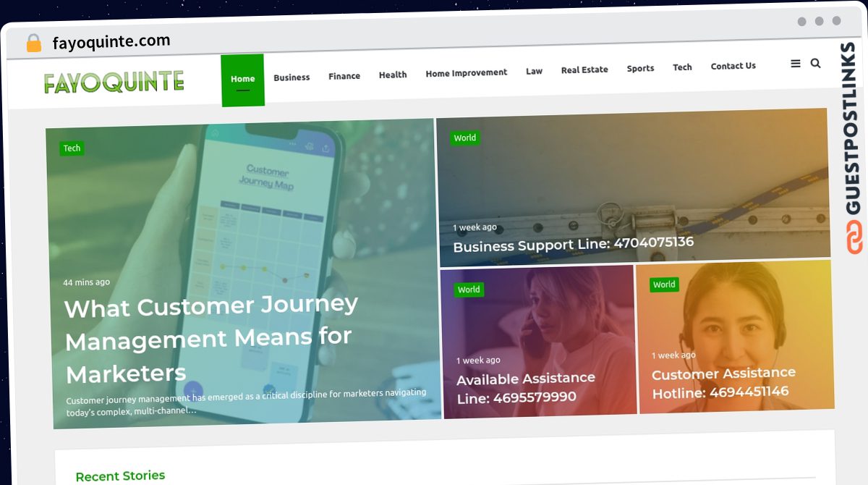Open the hamburger menu icon
This screenshot has height=485, width=868.
[x=796, y=64]
